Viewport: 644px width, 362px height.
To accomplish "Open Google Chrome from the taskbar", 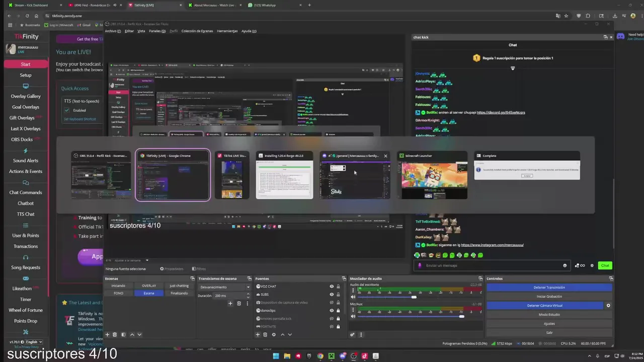I will pyautogui.click(x=320, y=356).
